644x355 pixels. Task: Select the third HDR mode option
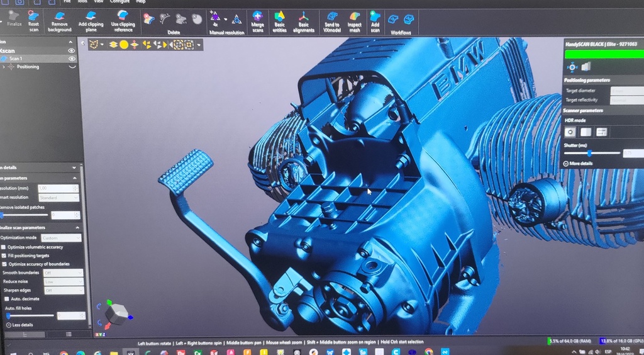click(601, 132)
